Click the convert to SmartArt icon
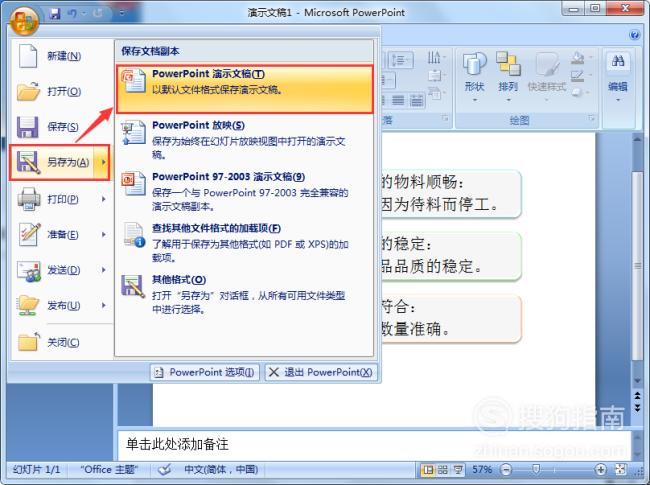The height and width of the screenshot is (485, 650). [435, 93]
